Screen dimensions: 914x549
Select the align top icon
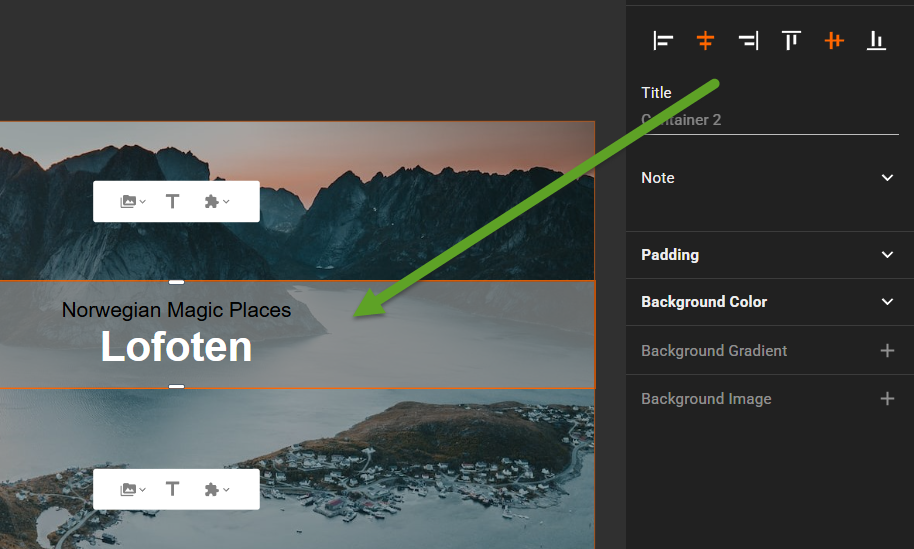[791, 40]
